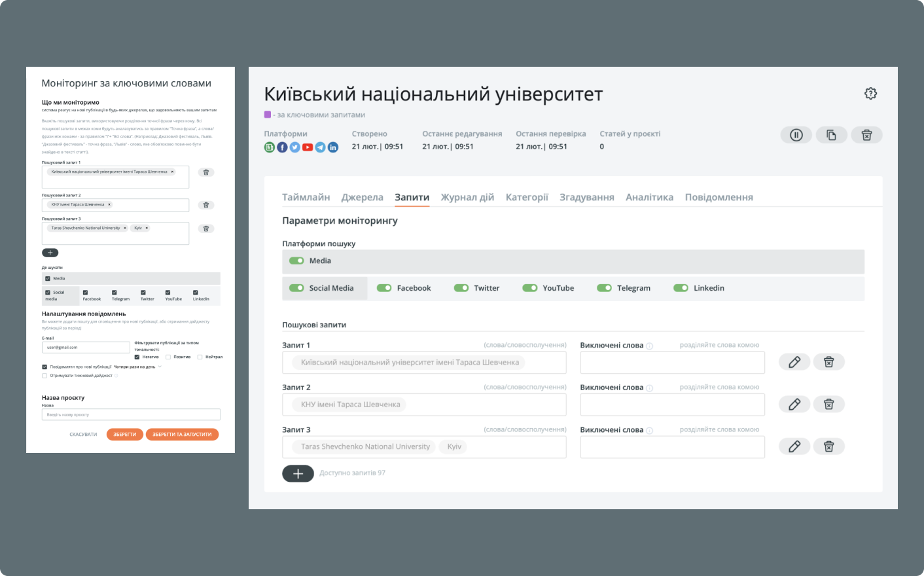Delete Запит 2 using its trash icon
Screen dimensions: 924x576
828,405
